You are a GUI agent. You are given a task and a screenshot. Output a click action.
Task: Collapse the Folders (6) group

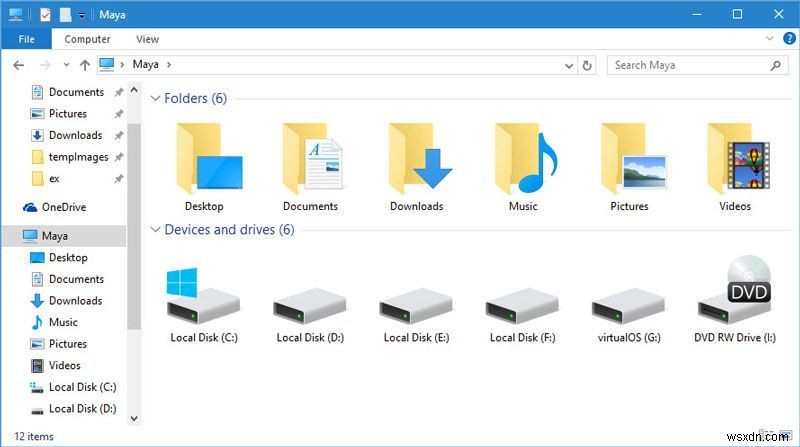click(x=156, y=98)
